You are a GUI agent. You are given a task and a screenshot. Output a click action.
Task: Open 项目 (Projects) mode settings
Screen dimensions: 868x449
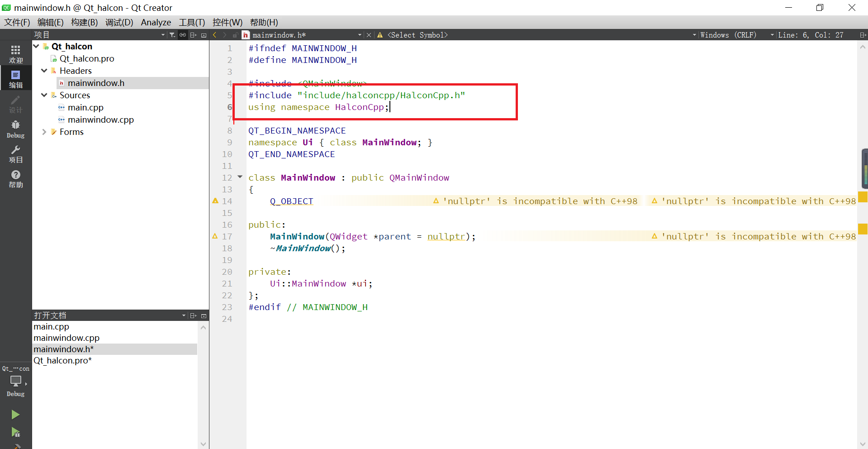[15, 154]
